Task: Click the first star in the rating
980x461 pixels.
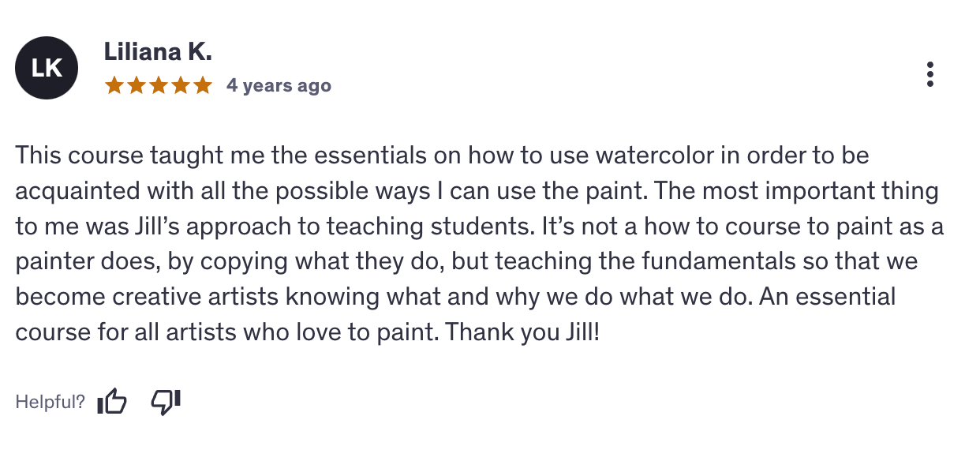Action: pyautogui.click(x=114, y=85)
